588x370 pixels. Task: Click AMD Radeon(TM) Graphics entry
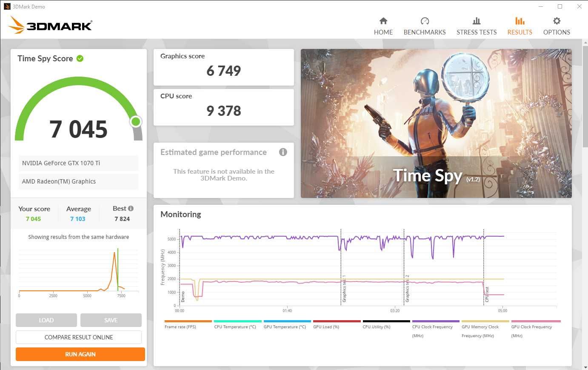click(x=79, y=181)
